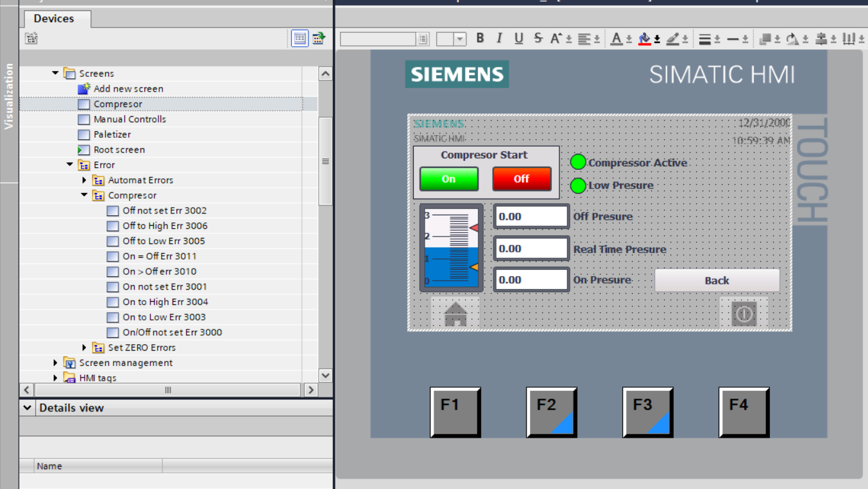Open the font size dropdown
Screen dimensions: 868x489
pos(460,39)
